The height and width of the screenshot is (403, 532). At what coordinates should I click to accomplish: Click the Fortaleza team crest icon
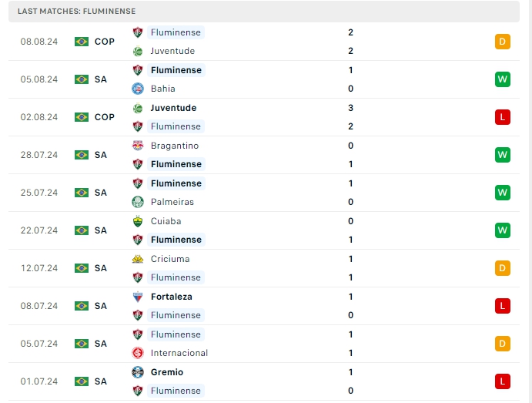(138, 297)
